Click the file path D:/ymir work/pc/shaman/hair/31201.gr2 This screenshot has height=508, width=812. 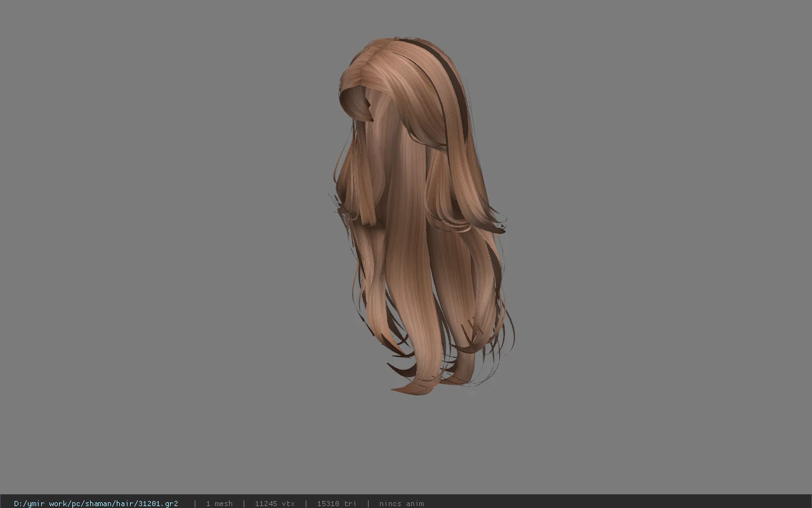(x=96, y=504)
